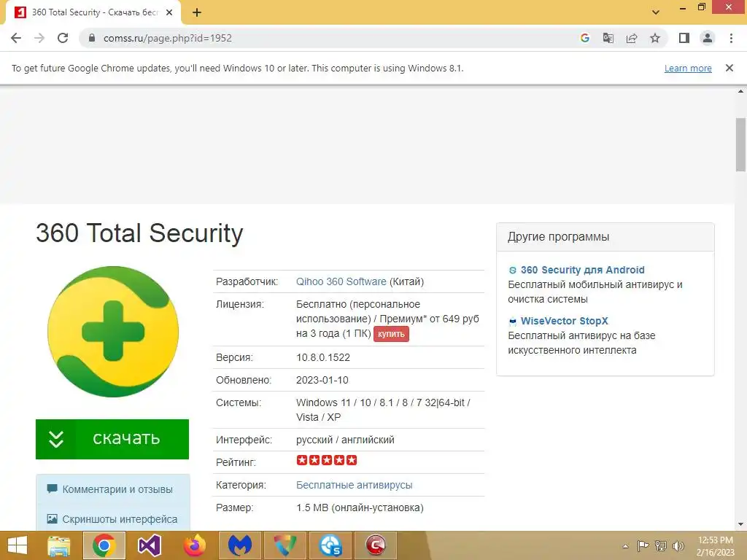747x560 pixels.
Task: Click the 360 Total Security page heading
Action: (139, 233)
